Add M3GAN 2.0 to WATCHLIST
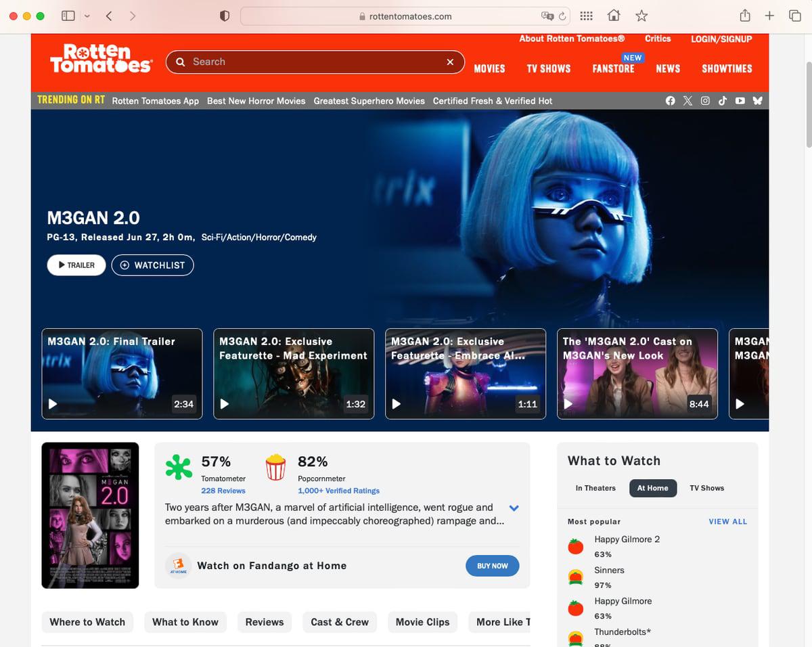The width and height of the screenshot is (812, 647). click(152, 265)
